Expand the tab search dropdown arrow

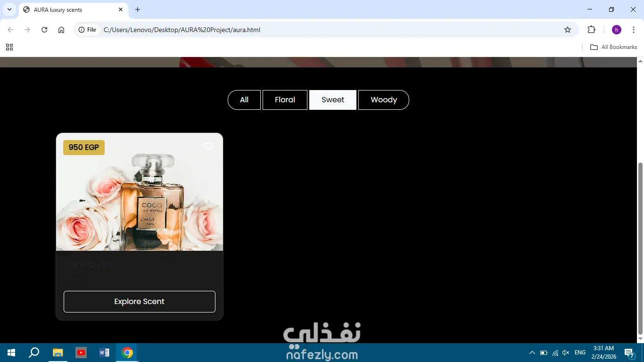pos(9,9)
